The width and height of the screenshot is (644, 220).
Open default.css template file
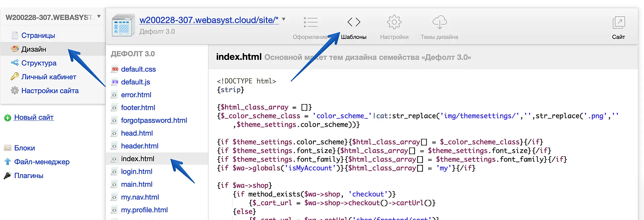[x=138, y=69]
